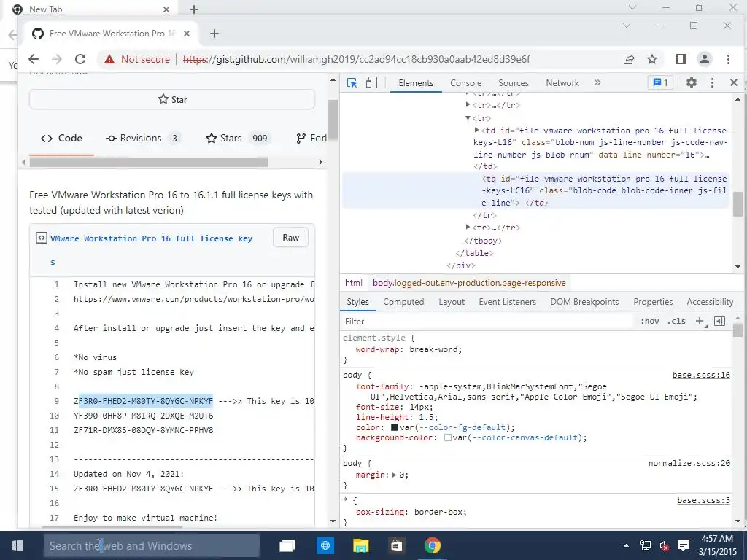Open Task View on taskbar
This screenshot has width=747, height=560.
coord(287,545)
